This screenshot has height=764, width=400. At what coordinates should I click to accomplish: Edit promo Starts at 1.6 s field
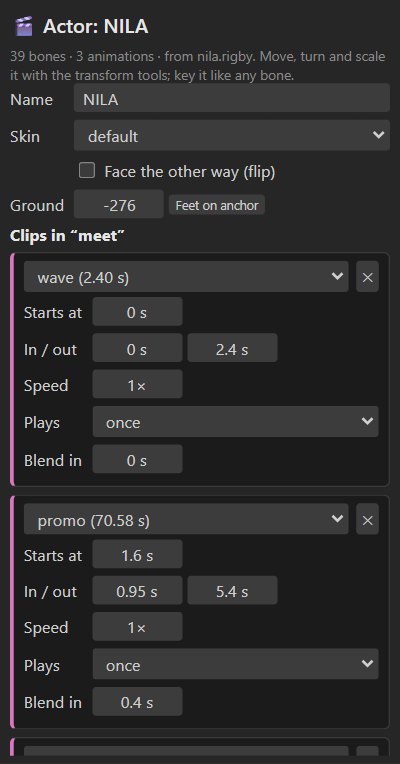pos(137,554)
